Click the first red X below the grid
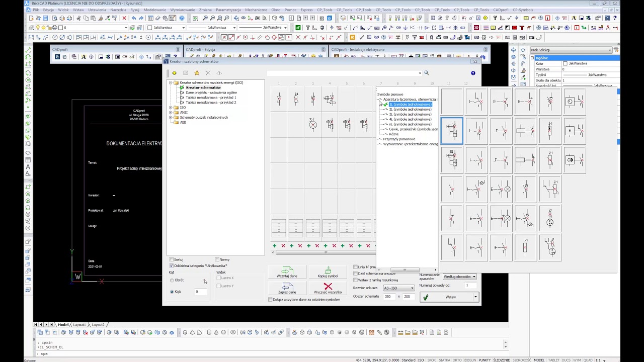The width and height of the screenshot is (644, 362). click(283, 246)
